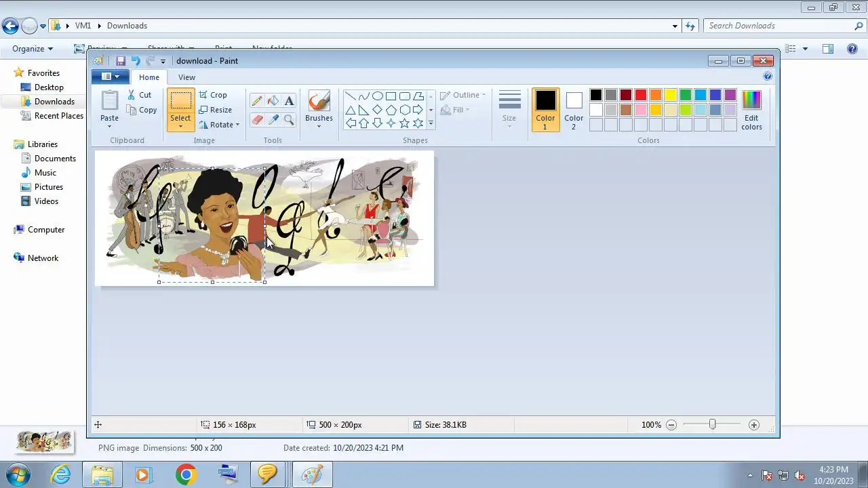Click the Brushes tool icon

(319, 100)
